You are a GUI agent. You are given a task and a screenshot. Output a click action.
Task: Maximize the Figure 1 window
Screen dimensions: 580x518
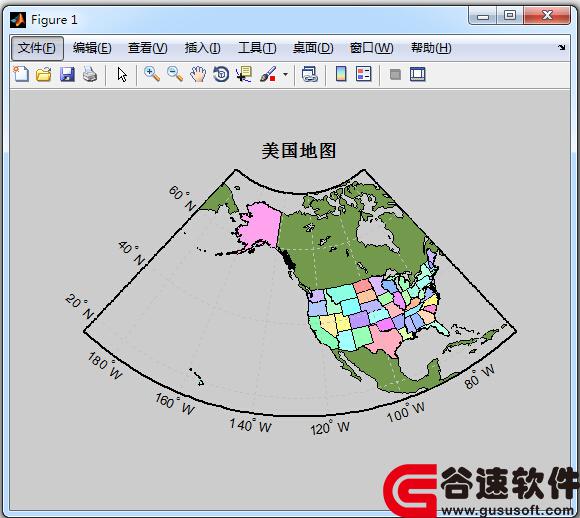point(510,16)
